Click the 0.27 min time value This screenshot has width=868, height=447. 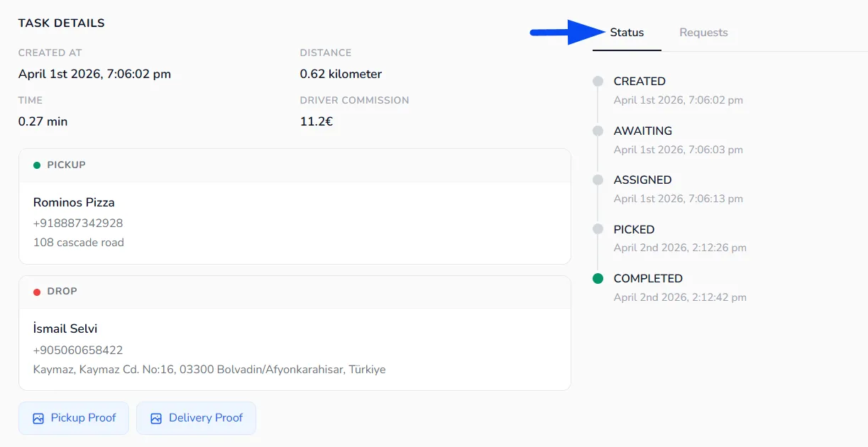coord(43,121)
